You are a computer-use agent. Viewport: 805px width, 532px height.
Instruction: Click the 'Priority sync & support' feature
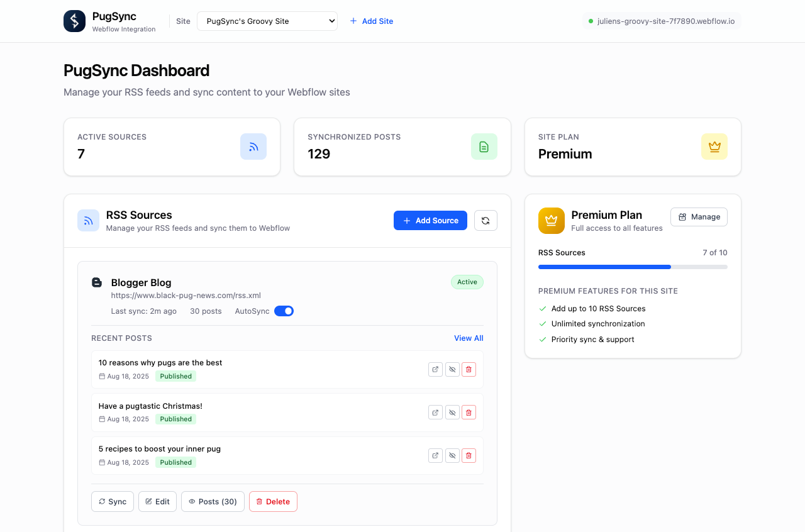coord(592,339)
